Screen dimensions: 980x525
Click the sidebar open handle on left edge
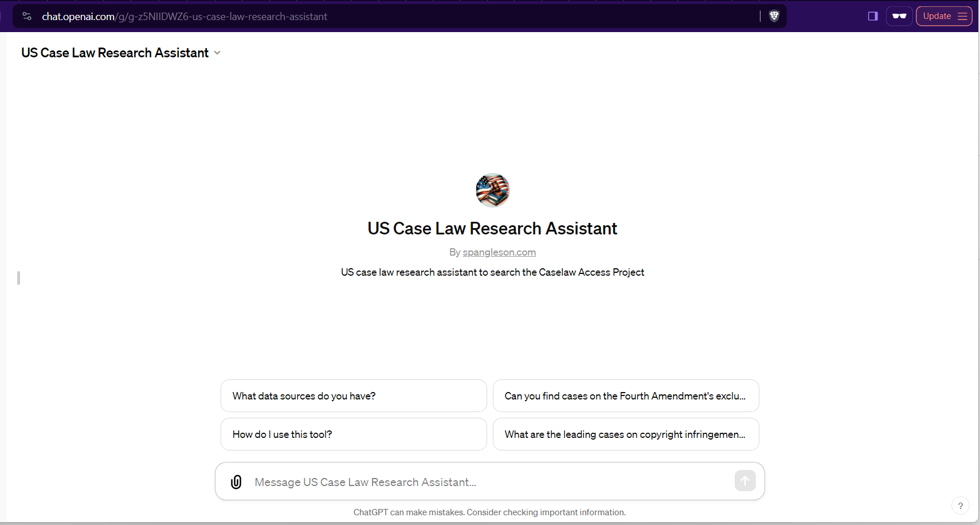coord(18,278)
